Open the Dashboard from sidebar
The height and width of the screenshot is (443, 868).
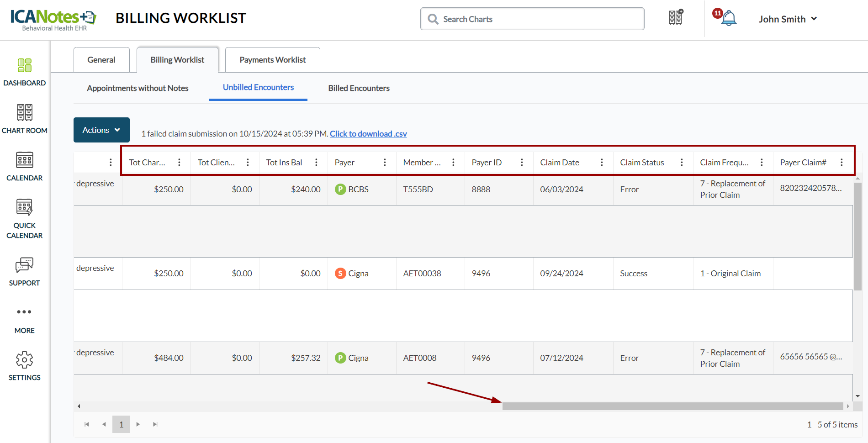pos(25,72)
